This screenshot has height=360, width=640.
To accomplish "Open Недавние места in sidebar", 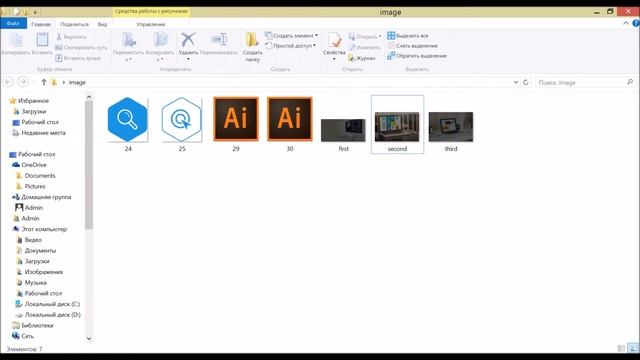I will point(39,133).
